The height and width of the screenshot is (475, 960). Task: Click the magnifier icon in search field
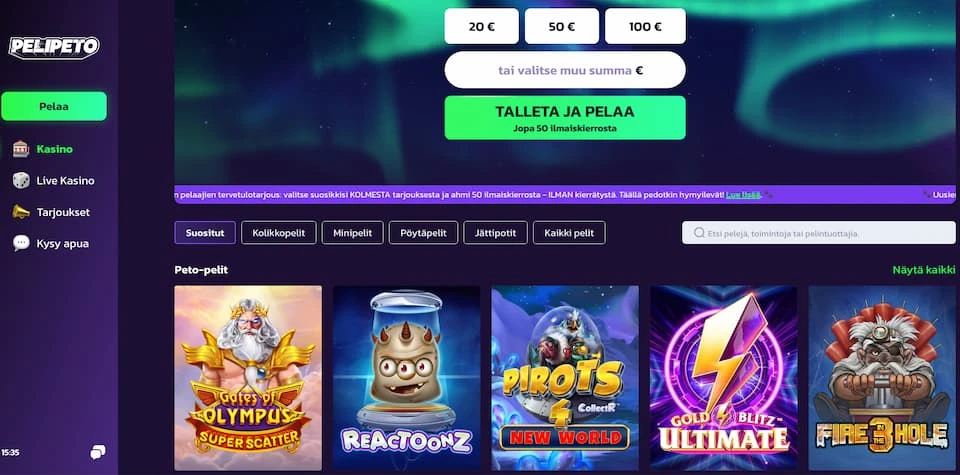[699, 233]
